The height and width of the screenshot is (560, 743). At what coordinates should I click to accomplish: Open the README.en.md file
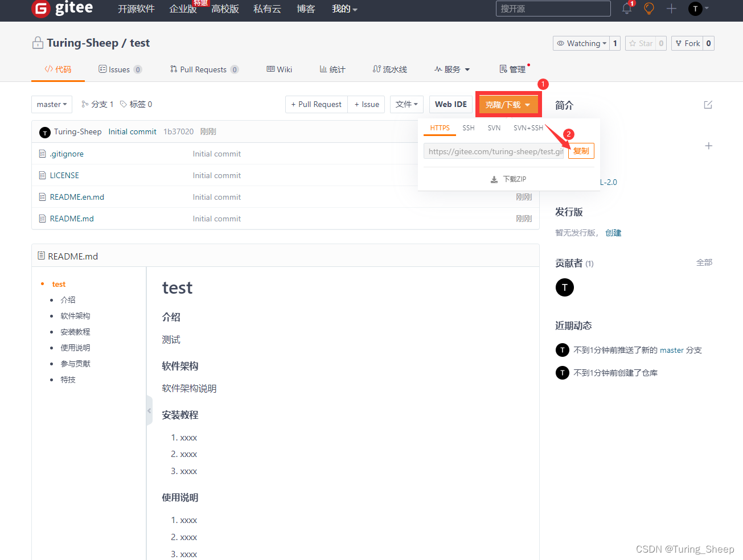coord(77,197)
